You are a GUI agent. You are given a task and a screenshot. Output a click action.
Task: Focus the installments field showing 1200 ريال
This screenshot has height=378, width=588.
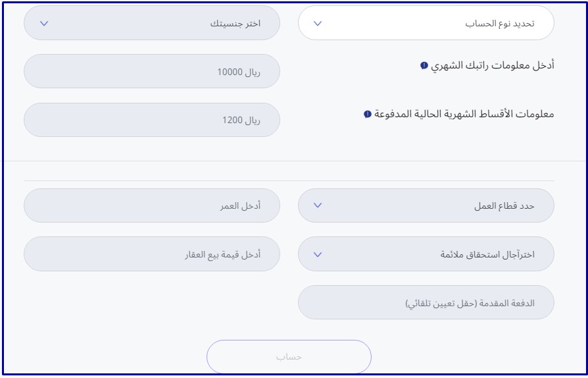[x=152, y=120]
